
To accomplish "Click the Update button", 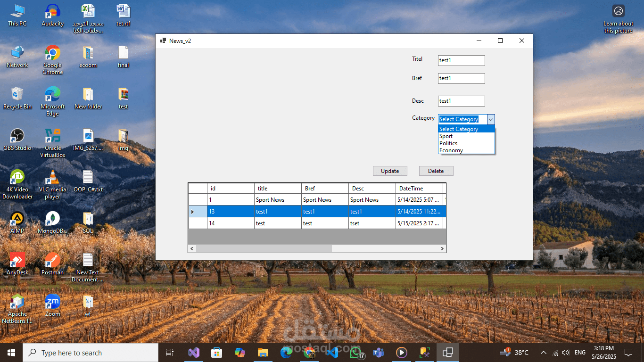I will 390,171.
